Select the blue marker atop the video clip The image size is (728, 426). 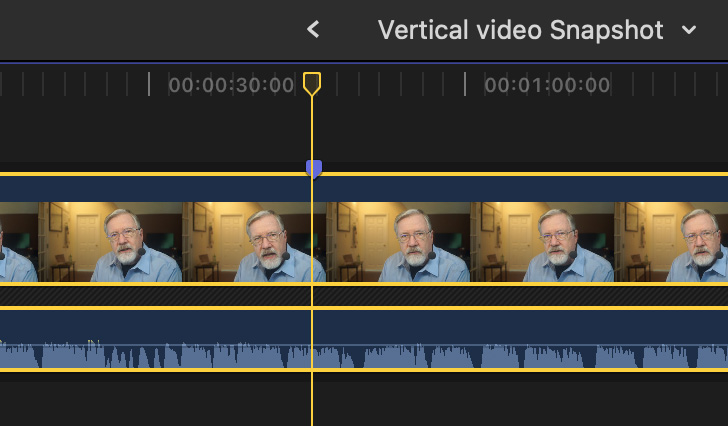click(x=313, y=168)
